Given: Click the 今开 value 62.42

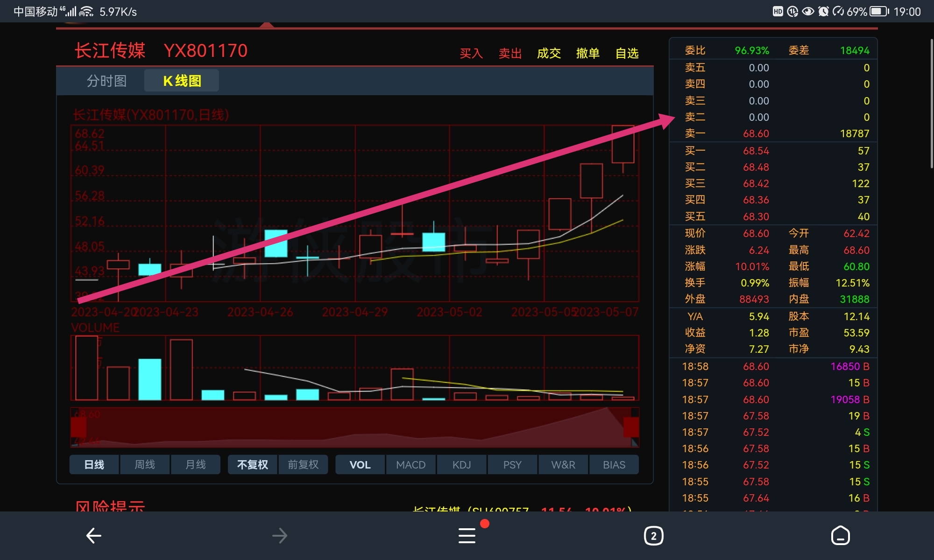Looking at the screenshot, I should pos(856,233).
